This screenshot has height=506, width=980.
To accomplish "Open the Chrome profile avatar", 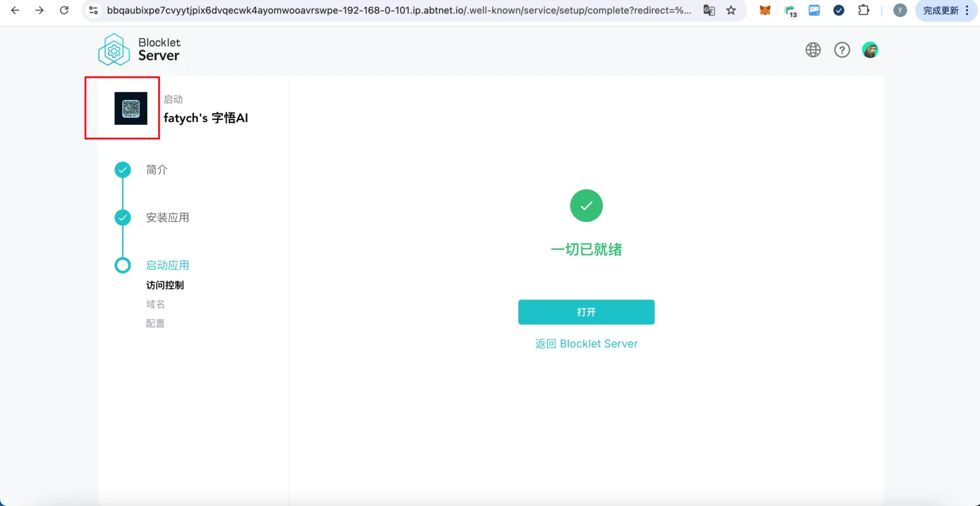I will click(900, 10).
